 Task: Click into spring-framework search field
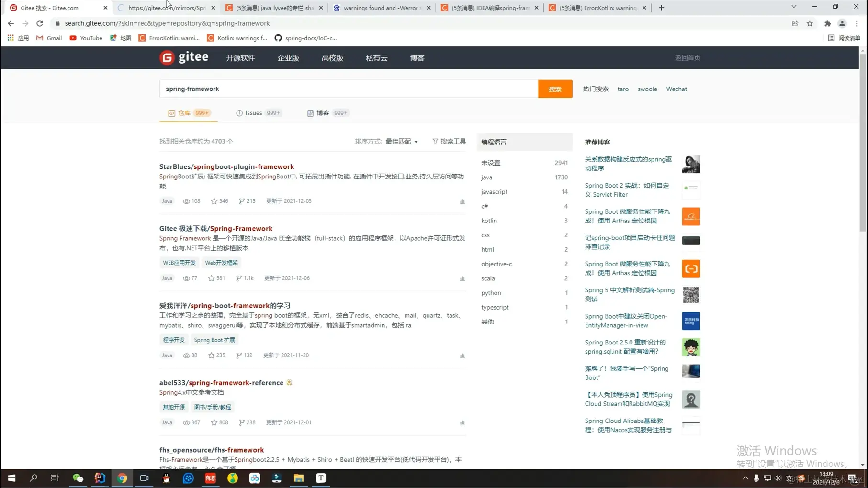[349, 89]
